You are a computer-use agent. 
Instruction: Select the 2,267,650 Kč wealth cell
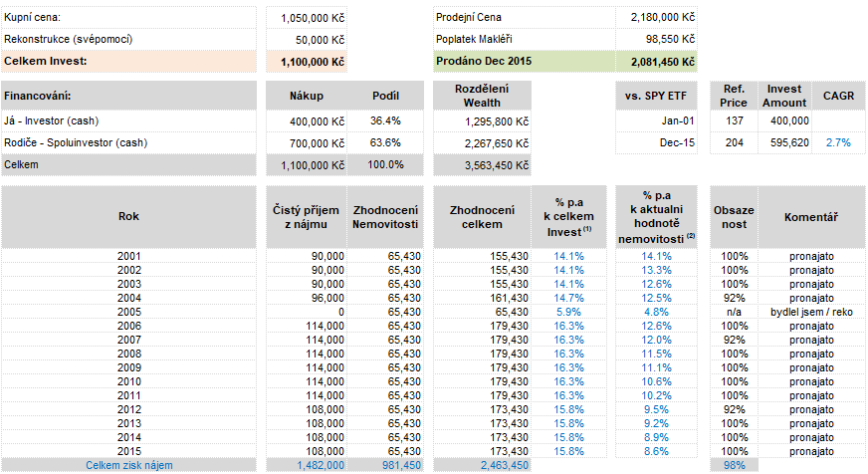click(482, 143)
